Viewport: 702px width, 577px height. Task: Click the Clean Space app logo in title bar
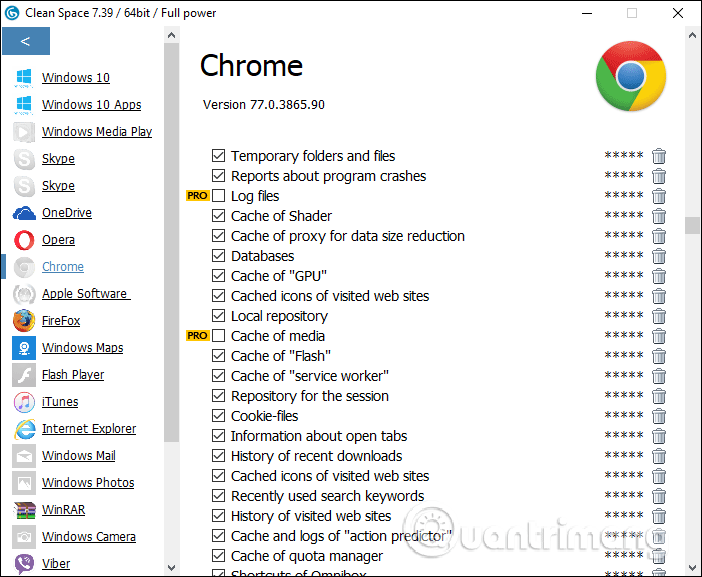coord(12,13)
